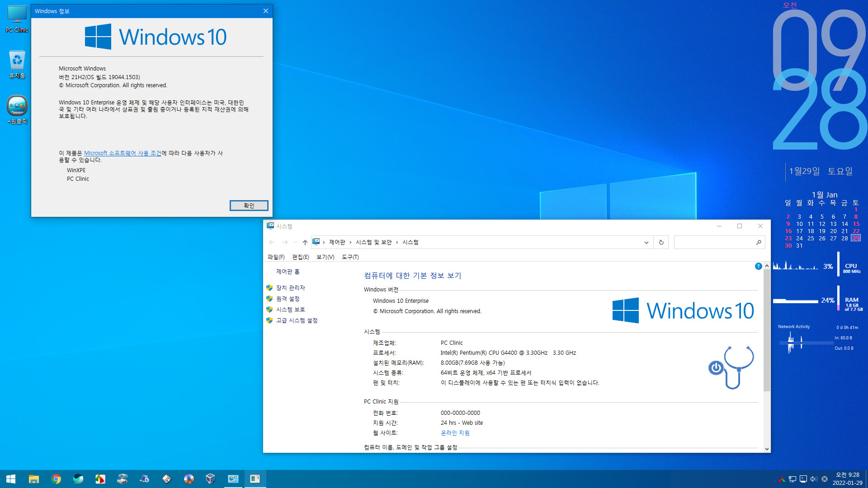Open the whale browser taskbar icon
This screenshot has width=868, height=488.
78,479
